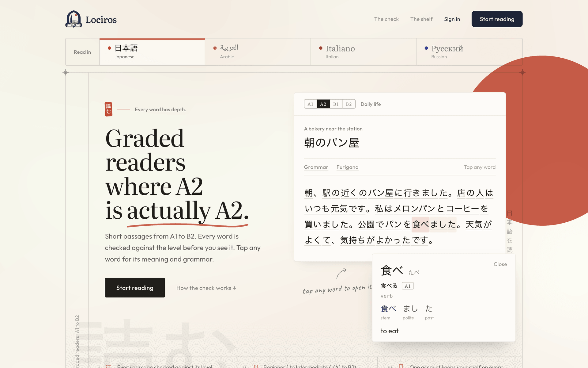
Task: Click the まし polite part in popup
Action: [410, 312]
